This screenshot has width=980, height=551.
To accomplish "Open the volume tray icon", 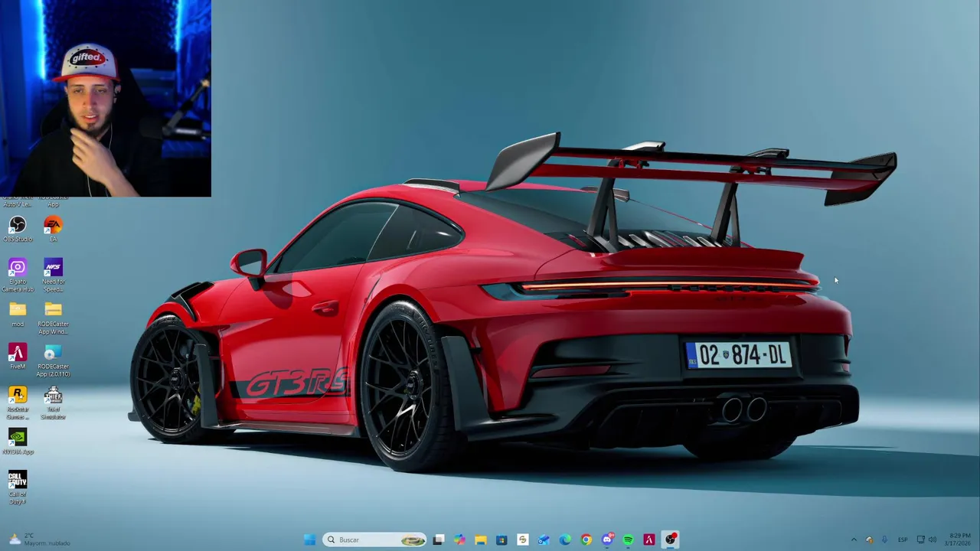I will 933,540.
